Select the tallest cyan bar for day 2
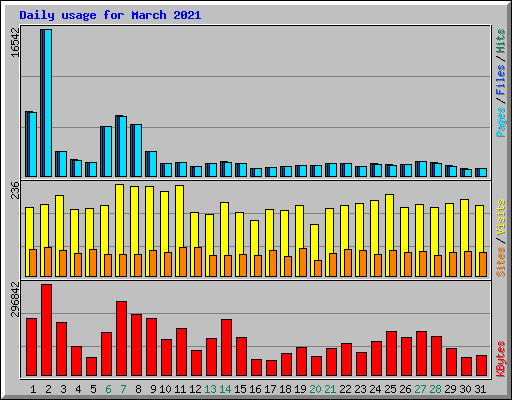 coord(48,103)
